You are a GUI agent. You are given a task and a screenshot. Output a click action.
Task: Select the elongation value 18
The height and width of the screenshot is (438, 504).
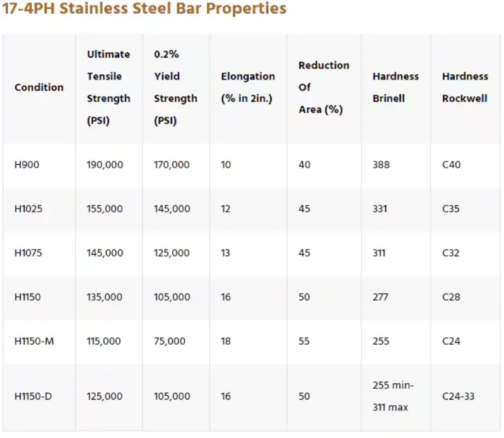[226, 341]
